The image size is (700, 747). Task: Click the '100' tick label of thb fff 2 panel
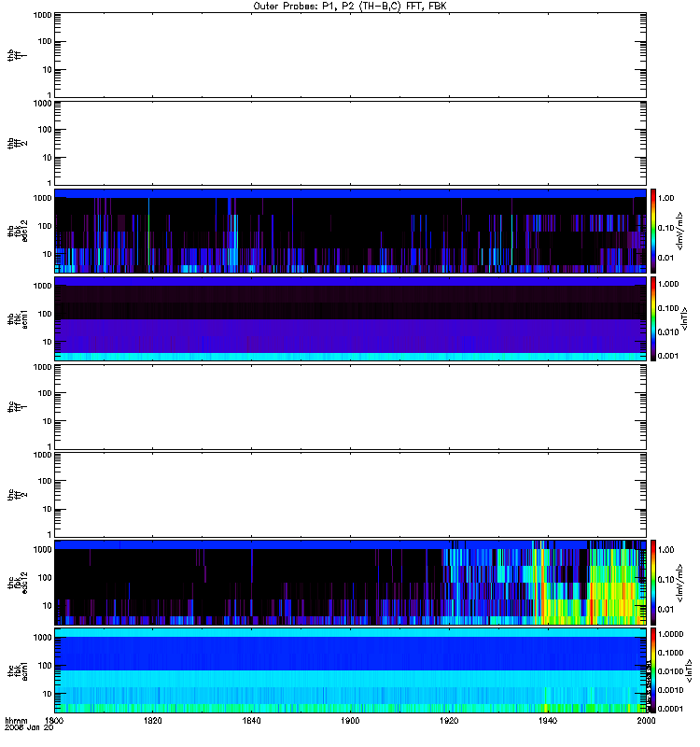[x=45, y=130]
